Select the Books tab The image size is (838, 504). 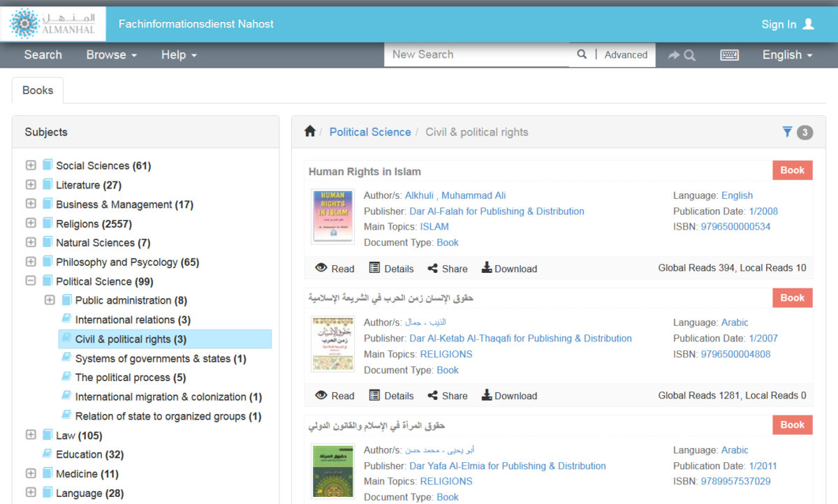38,90
